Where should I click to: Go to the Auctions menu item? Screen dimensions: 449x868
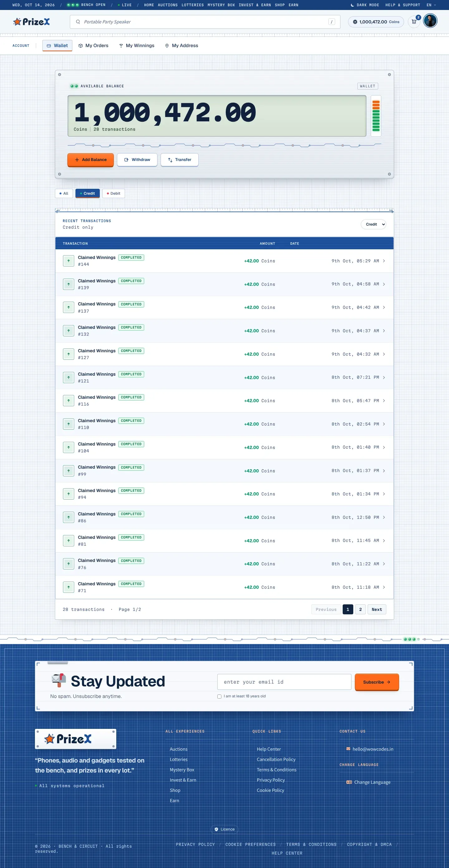[167, 5]
